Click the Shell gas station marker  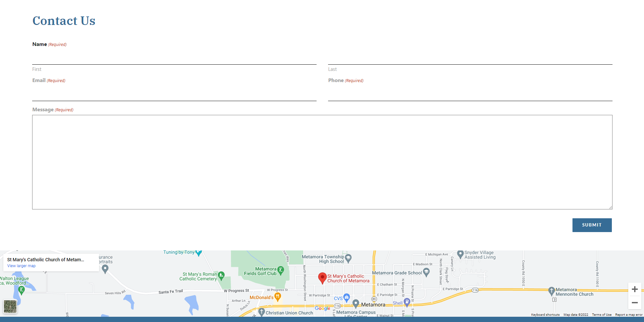pyautogui.click(x=407, y=302)
